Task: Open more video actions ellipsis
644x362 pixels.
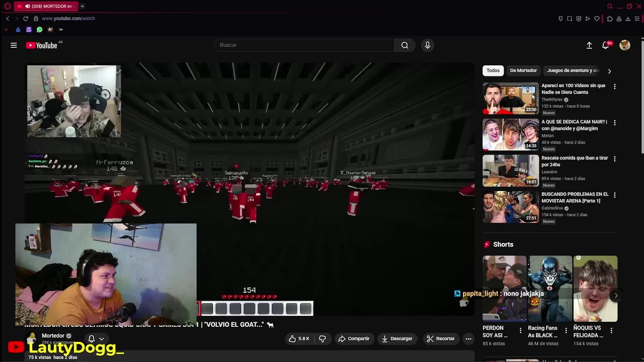Action: tap(468, 339)
